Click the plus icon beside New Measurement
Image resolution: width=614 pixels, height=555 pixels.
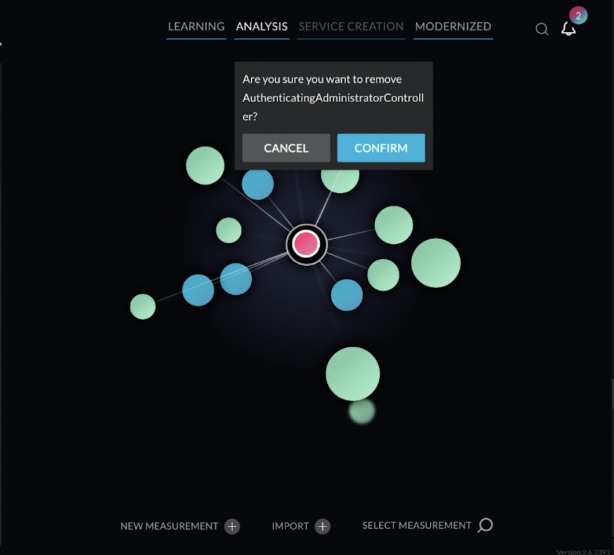232,526
